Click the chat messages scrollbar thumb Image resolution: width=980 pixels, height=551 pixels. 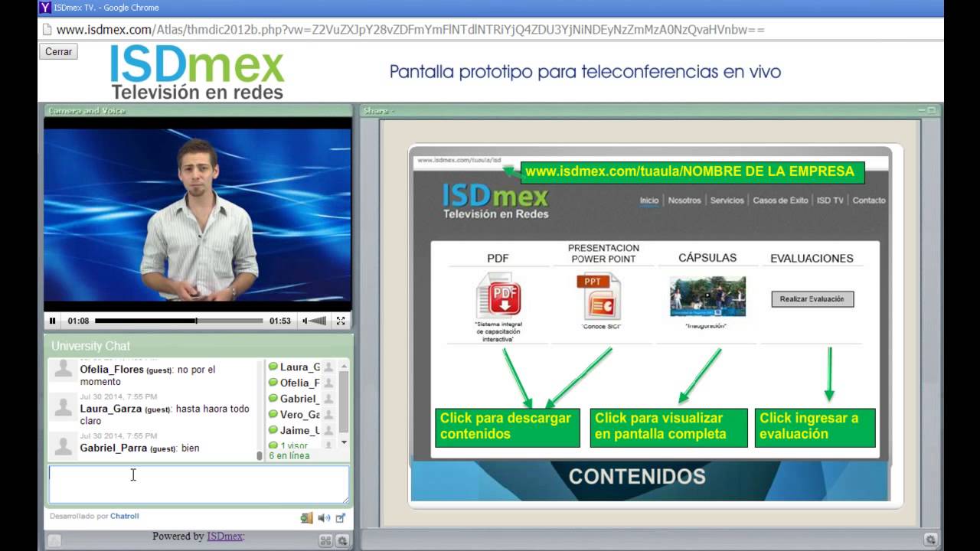(260, 455)
